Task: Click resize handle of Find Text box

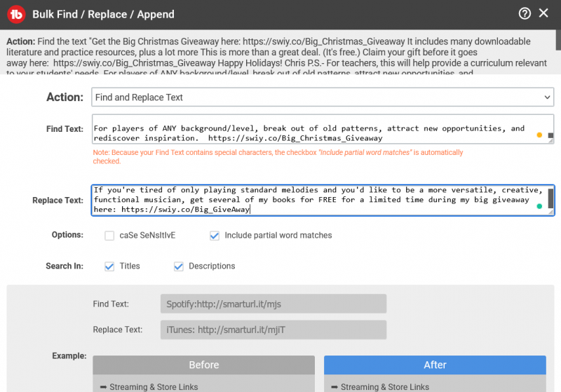Action: click(550, 140)
